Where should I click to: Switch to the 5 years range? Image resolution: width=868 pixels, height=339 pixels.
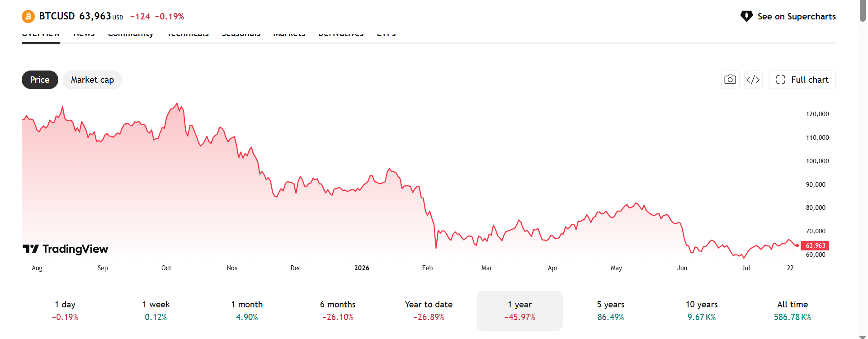coord(611,311)
